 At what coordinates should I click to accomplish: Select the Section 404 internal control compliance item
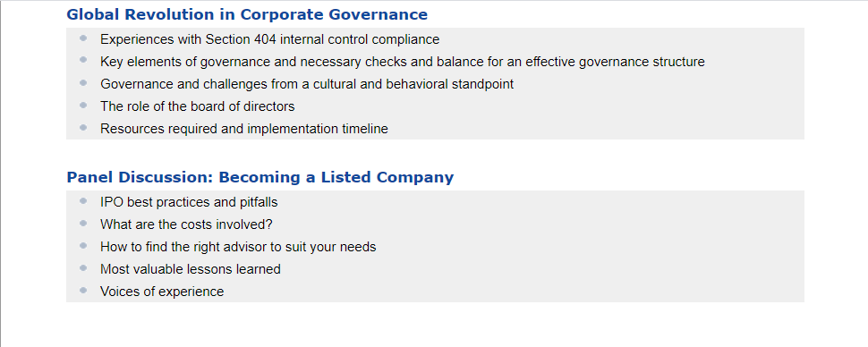(269, 39)
